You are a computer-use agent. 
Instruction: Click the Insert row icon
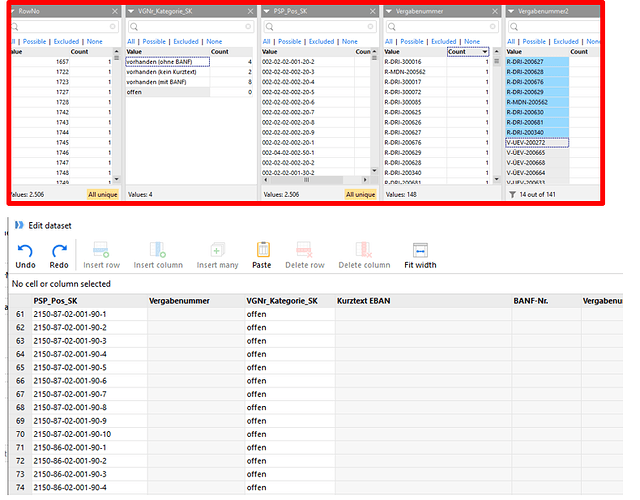tap(100, 249)
